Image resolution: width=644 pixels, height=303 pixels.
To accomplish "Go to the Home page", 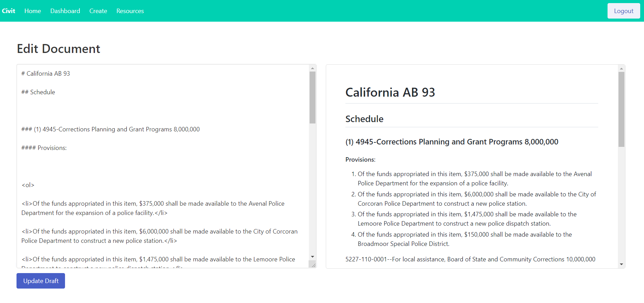I will pyautogui.click(x=33, y=11).
